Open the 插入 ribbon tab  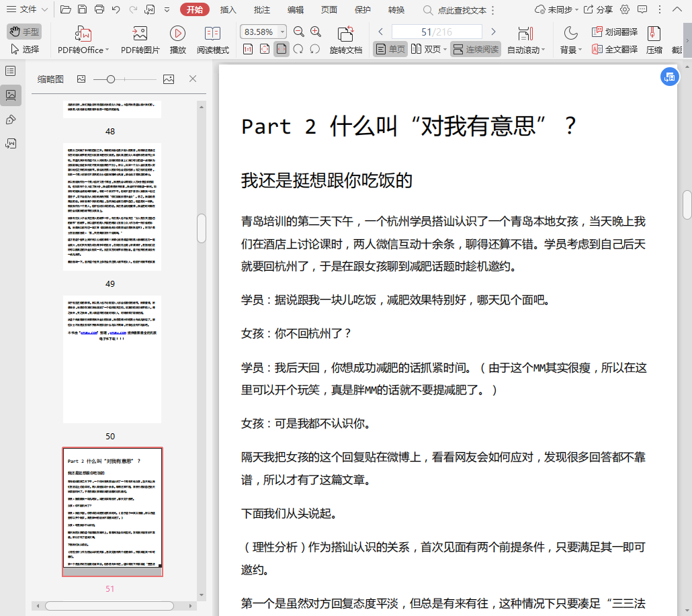228,10
